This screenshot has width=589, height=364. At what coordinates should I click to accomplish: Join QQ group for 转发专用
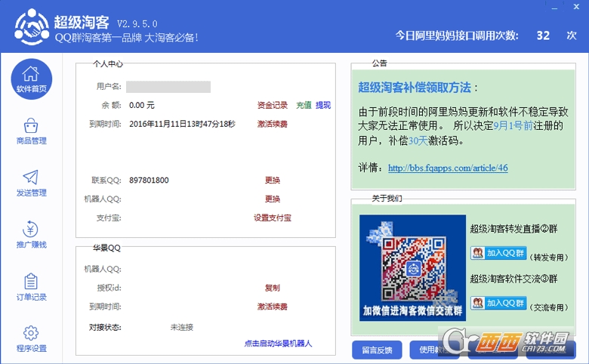(x=498, y=253)
